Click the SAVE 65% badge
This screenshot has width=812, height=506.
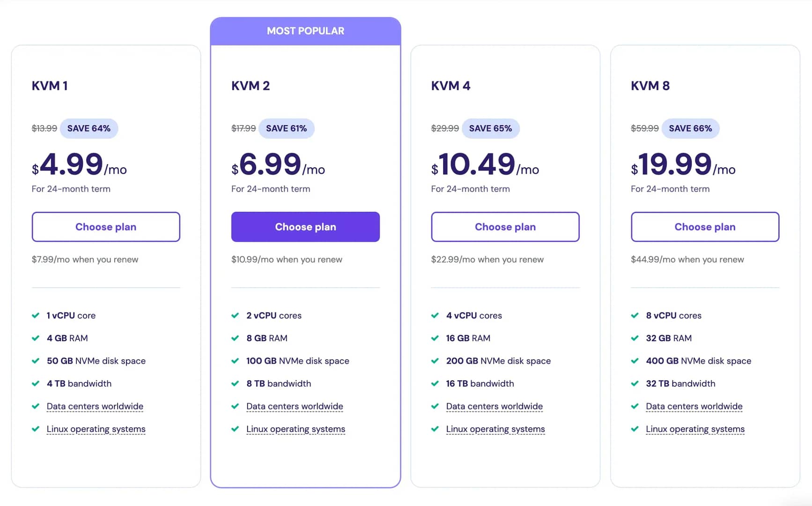pos(491,128)
